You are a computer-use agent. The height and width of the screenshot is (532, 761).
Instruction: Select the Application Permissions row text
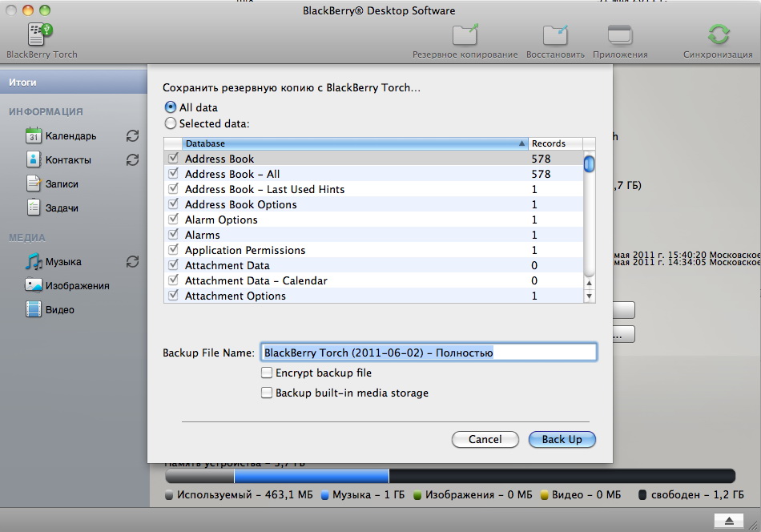[x=245, y=250]
